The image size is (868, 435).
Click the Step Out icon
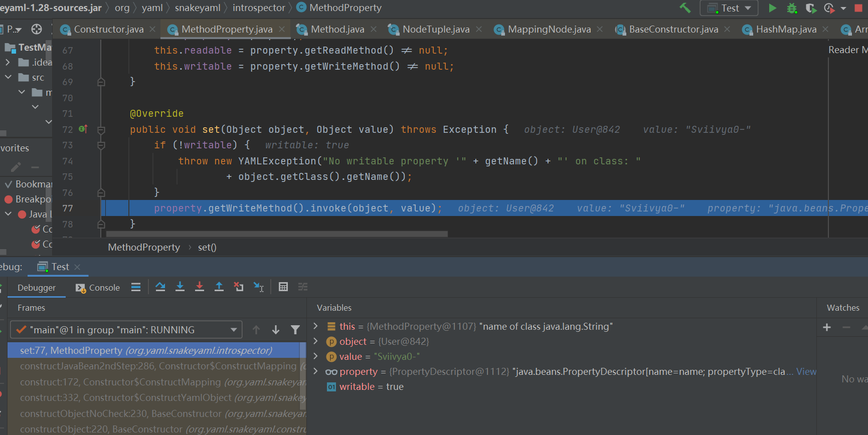tap(219, 287)
